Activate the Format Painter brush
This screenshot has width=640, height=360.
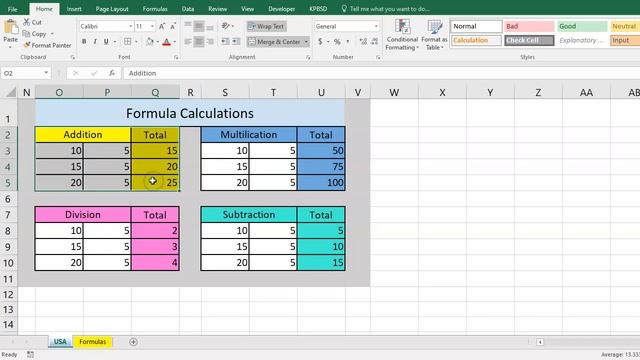click(27, 45)
